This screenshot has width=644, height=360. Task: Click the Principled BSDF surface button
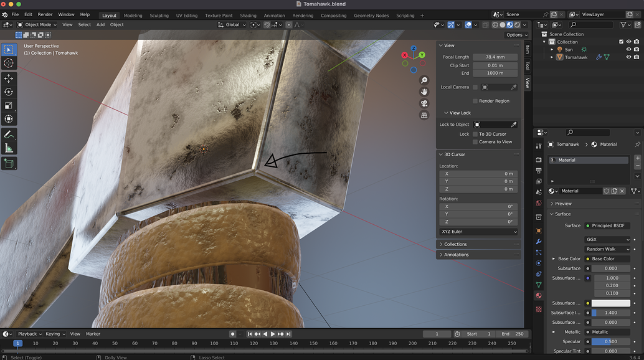pyautogui.click(x=607, y=225)
